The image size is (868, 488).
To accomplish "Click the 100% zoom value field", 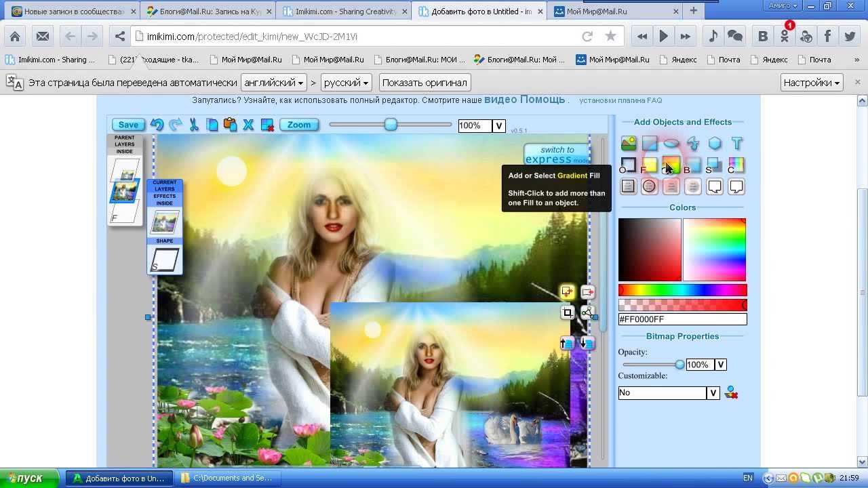I will point(475,125).
